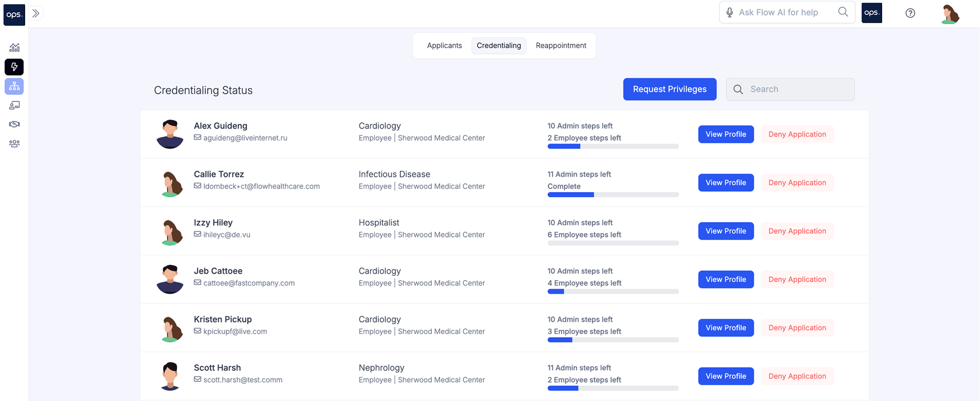Screen dimensions: 980x401
Task: Click the magnifier icon in Flow AI bar
Action: point(843,12)
